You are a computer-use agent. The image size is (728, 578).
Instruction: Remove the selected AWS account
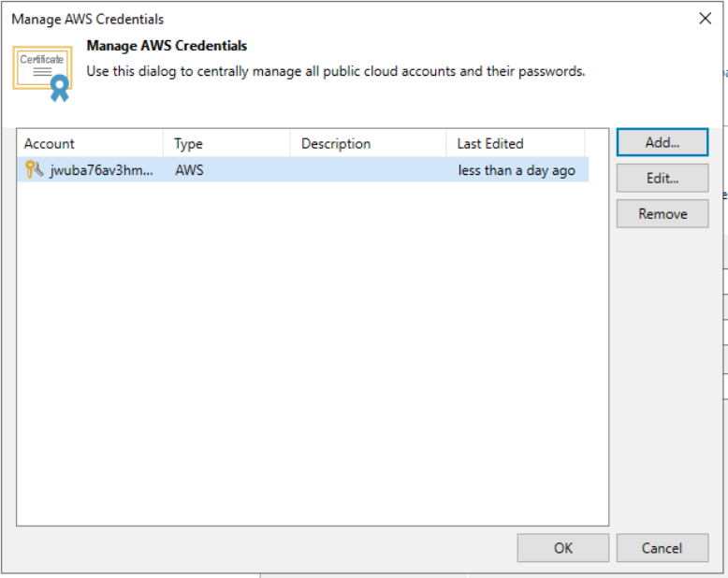point(662,214)
